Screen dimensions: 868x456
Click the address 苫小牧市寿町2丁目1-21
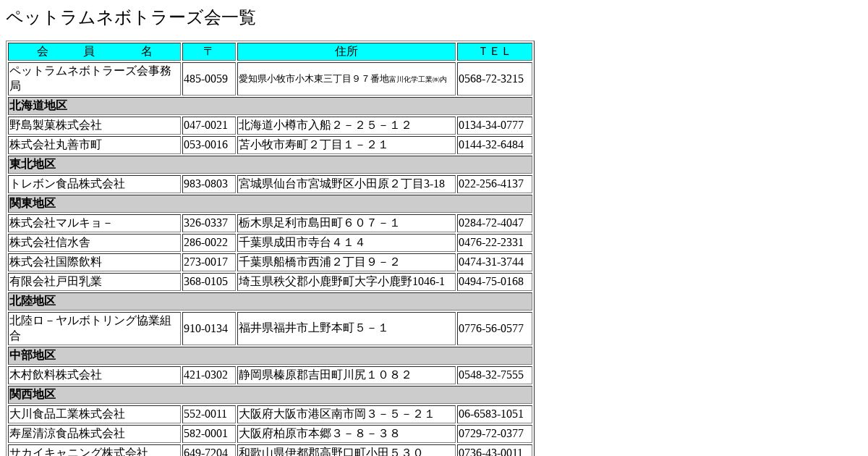313,145
